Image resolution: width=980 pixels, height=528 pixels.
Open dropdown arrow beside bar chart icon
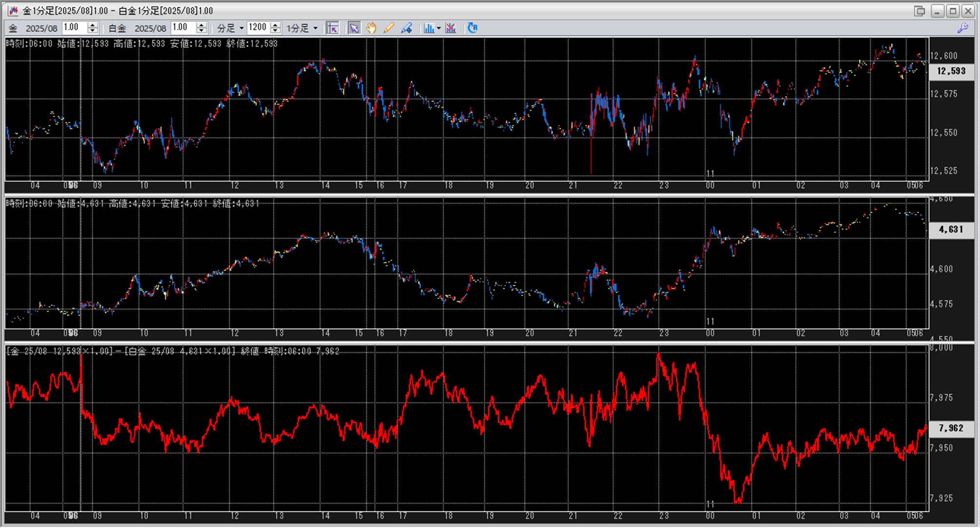tap(439, 28)
